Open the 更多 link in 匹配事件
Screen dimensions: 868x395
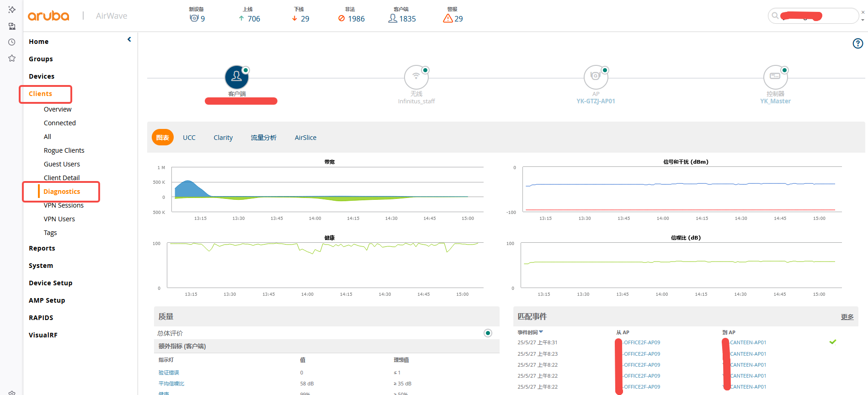[x=847, y=317]
